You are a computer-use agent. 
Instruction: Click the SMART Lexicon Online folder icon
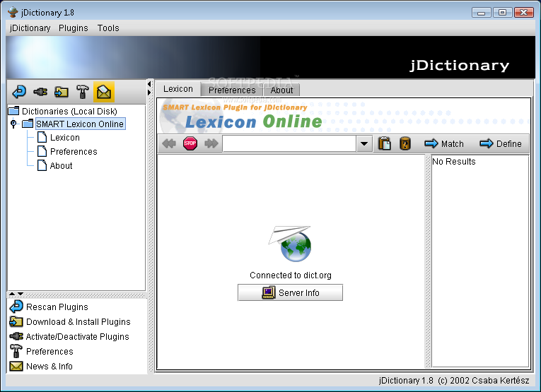28,124
